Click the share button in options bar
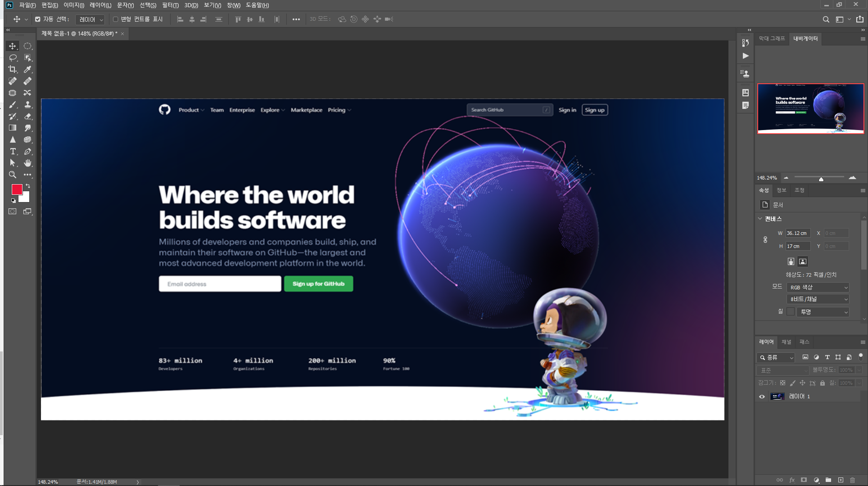This screenshot has height=486, width=868. [859, 19]
